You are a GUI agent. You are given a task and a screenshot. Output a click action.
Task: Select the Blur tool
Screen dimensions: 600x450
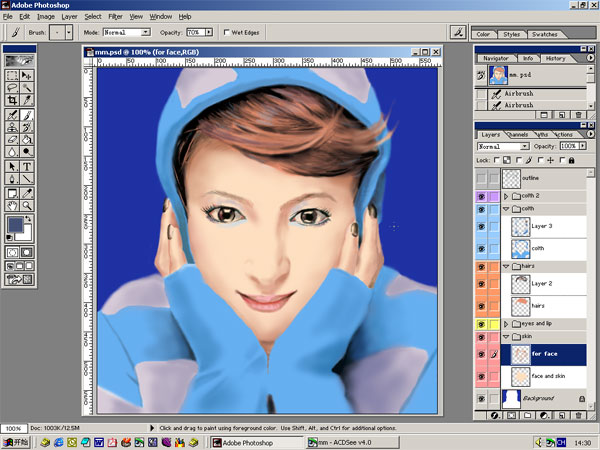[x=12, y=152]
